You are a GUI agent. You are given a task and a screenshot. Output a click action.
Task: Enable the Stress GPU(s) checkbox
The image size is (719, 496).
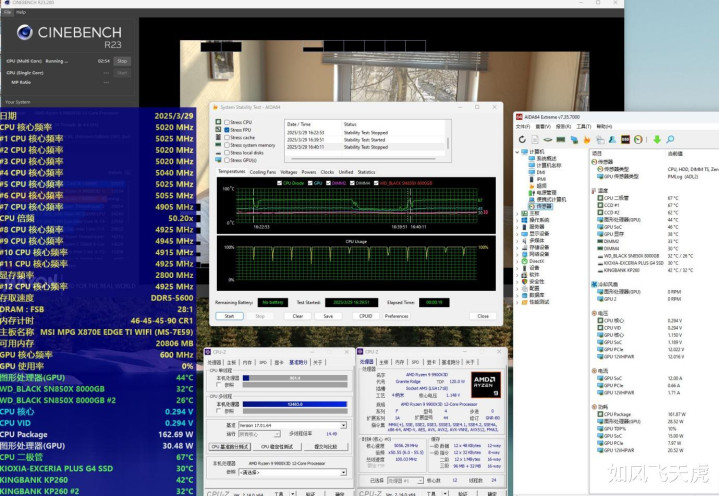(227, 160)
